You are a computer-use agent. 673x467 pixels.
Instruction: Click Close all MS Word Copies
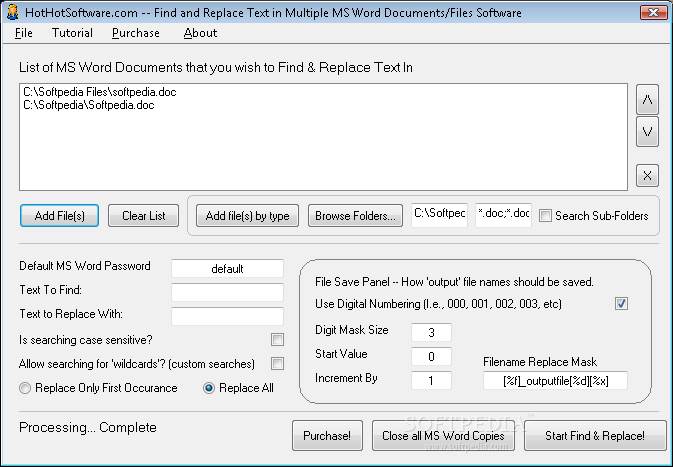click(x=443, y=436)
